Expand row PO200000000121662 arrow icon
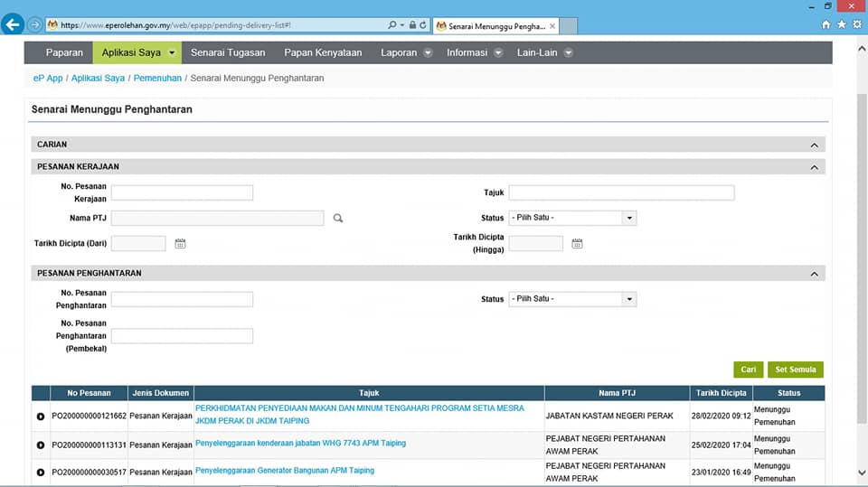 41,417
